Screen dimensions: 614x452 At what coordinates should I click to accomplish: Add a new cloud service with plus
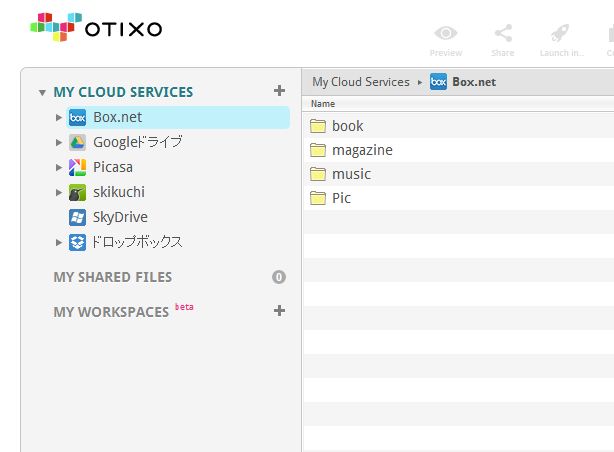pos(279,91)
